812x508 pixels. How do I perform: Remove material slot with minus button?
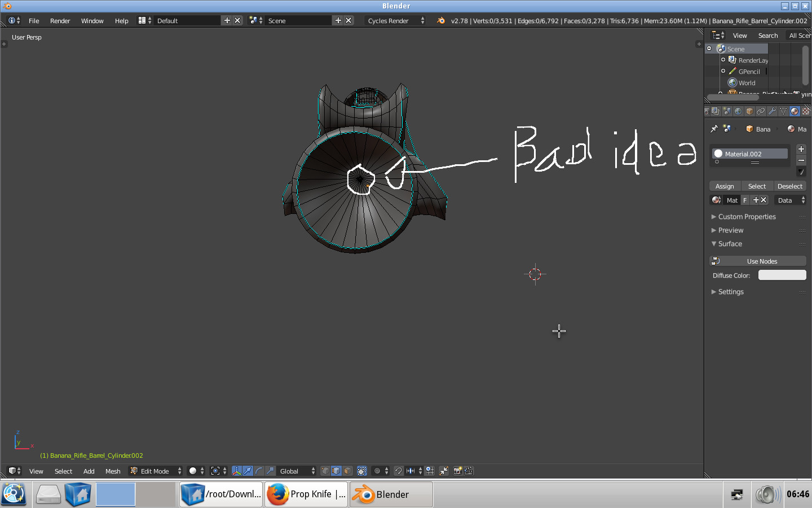pyautogui.click(x=801, y=160)
